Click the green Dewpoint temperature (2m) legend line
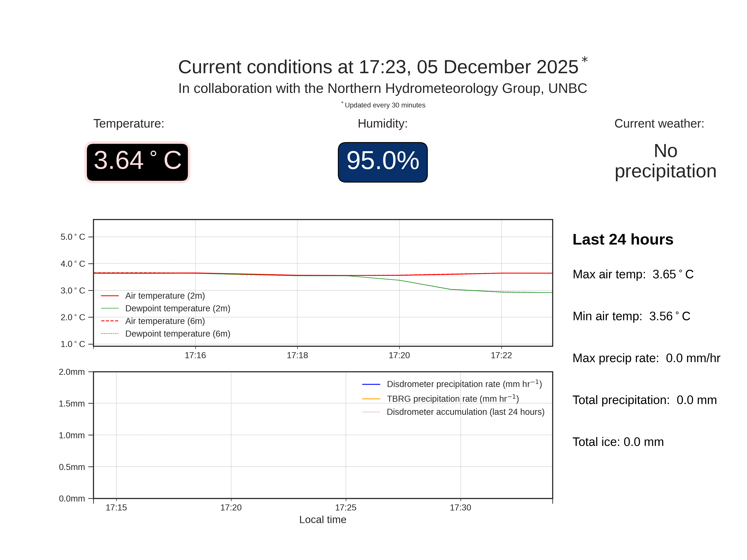747x560 pixels. point(110,309)
